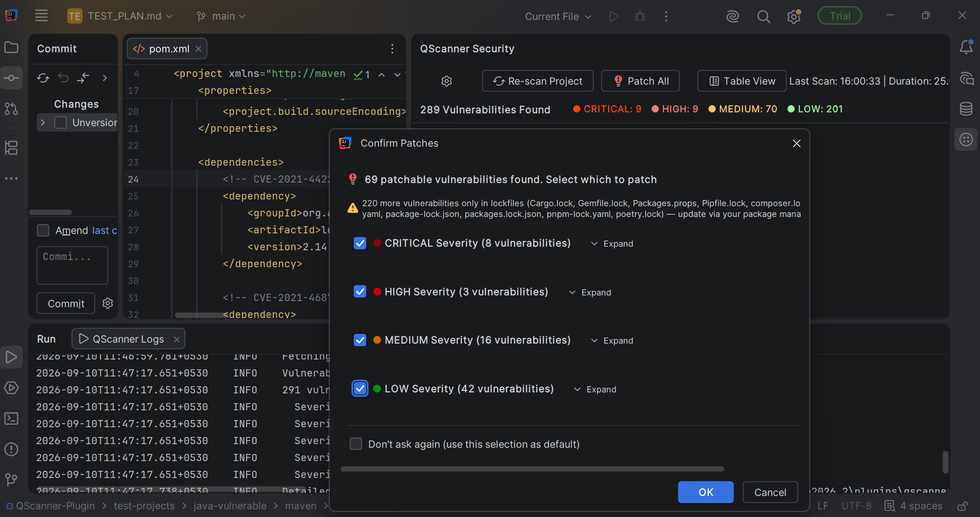
Task: Uncheck CRITICAL Severity checkbox
Action: coord(360,243)
